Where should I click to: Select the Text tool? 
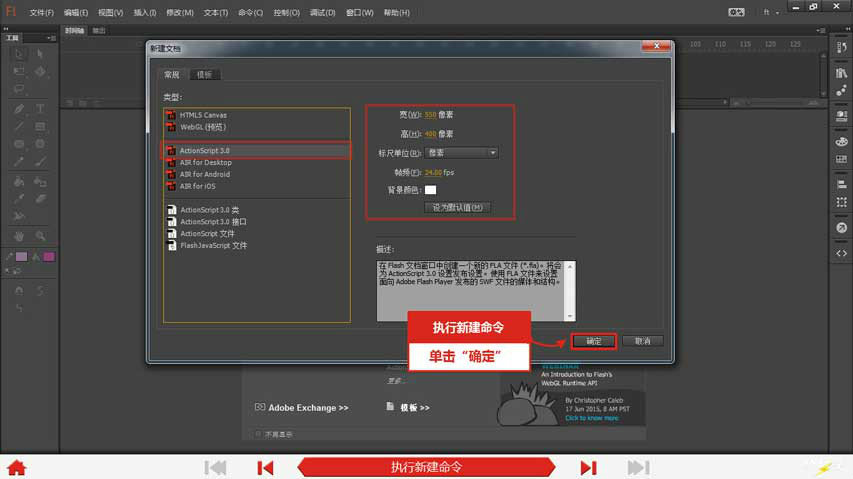click(40, 109)
